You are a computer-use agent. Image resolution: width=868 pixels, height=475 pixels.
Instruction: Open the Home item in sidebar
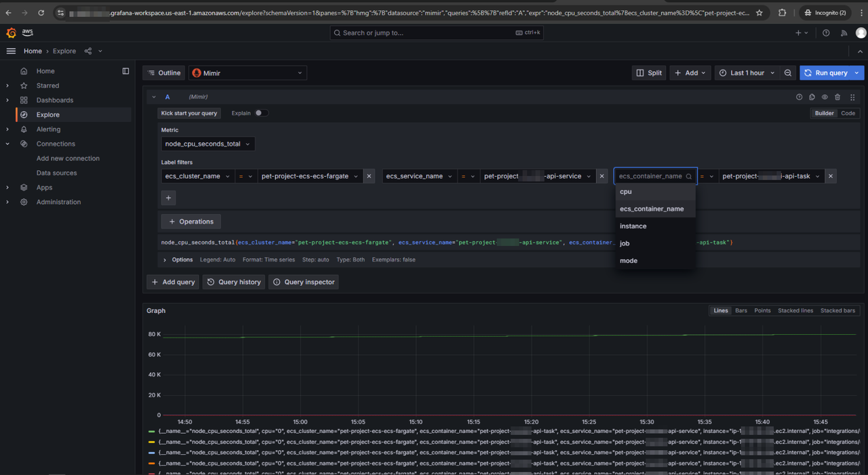[x=45, y=71]
